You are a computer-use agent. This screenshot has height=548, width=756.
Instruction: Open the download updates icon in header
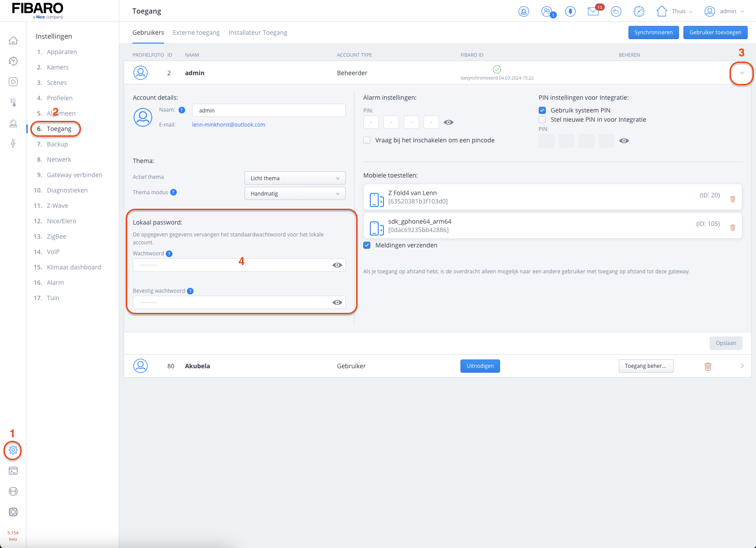click(570, 11)
